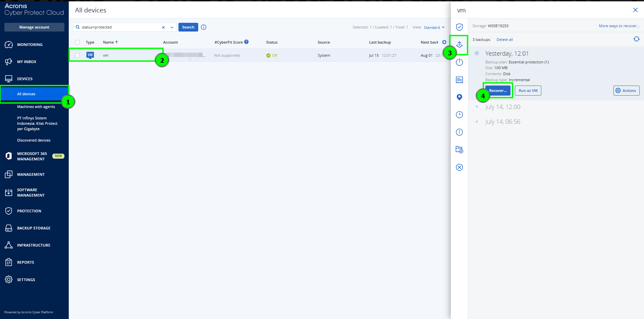644x319 pixels.
Task: Click the power icon in vm panel
Action: [459, 62]
